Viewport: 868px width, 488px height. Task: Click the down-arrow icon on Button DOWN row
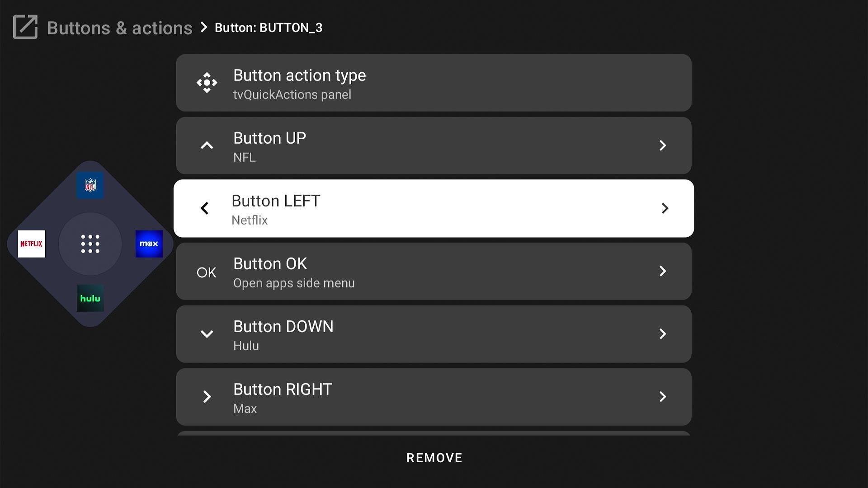[x=207, y=334]
